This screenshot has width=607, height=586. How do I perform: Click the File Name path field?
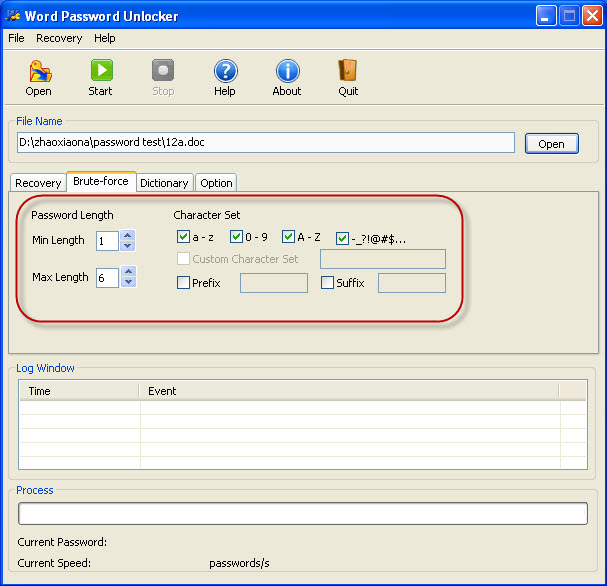pyautogui.click(x=265, y=143)
